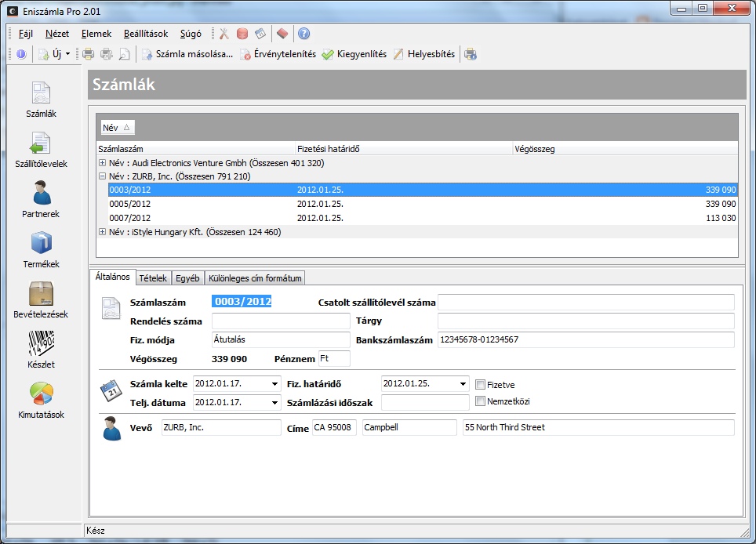The height and width of the screenshot is (544, 756).
Task: Open the Számla kelte date dropdown
Action: pyautogui.click(x=274, y=384)
